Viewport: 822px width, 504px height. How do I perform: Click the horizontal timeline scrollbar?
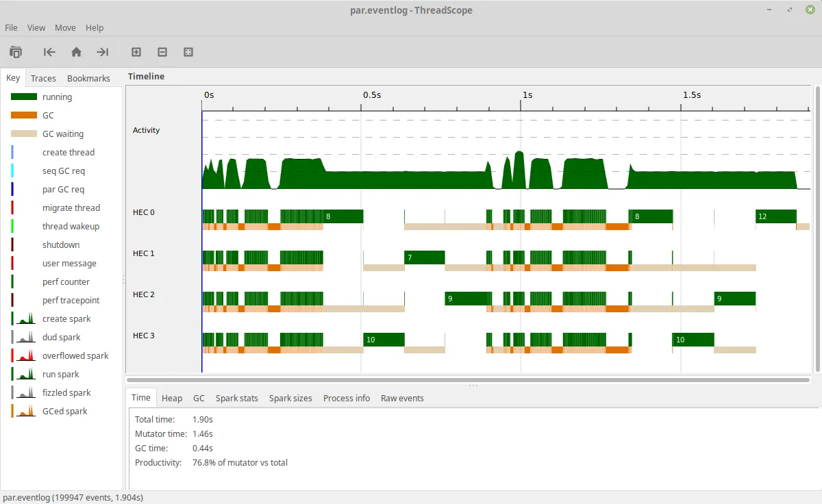(469, 379)
